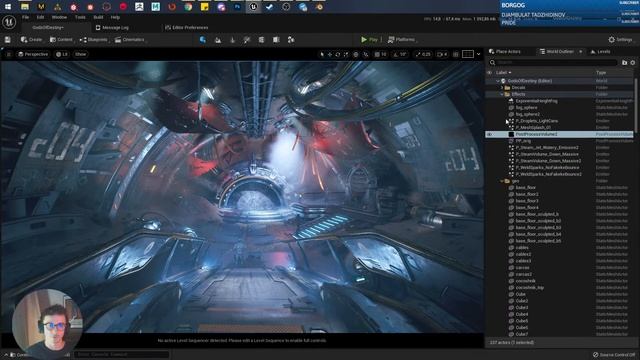Choose the viewport Rotate gizmo tool
Screen dimensions: 640x360
338,54
